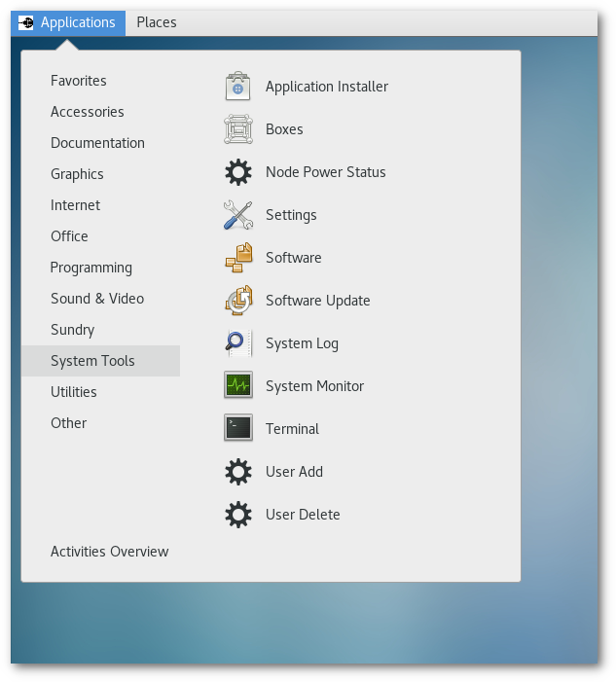Click the Node Power Status gear icon
The height and width of the screenshot is (682, 616).
coord(238,172)
